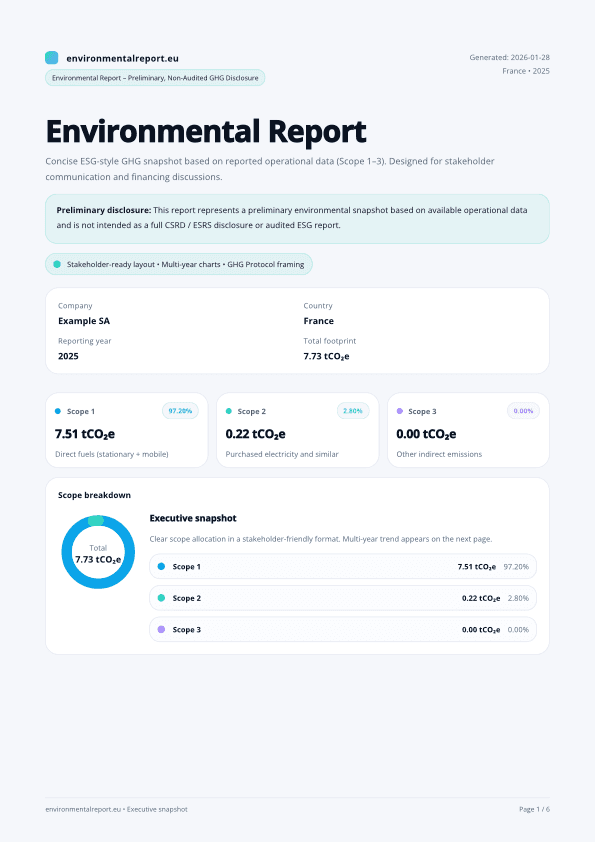The height and width of the screenshot is (842, 595).
Task: Click Direct fuels (stationary + mobile) description
Action: pos(112,454)
